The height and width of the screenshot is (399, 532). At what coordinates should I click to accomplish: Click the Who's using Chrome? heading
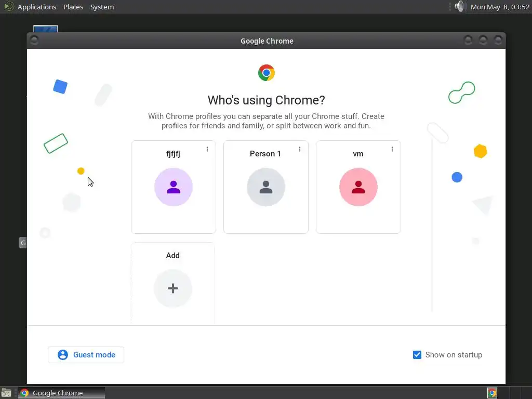click(267, 100)
